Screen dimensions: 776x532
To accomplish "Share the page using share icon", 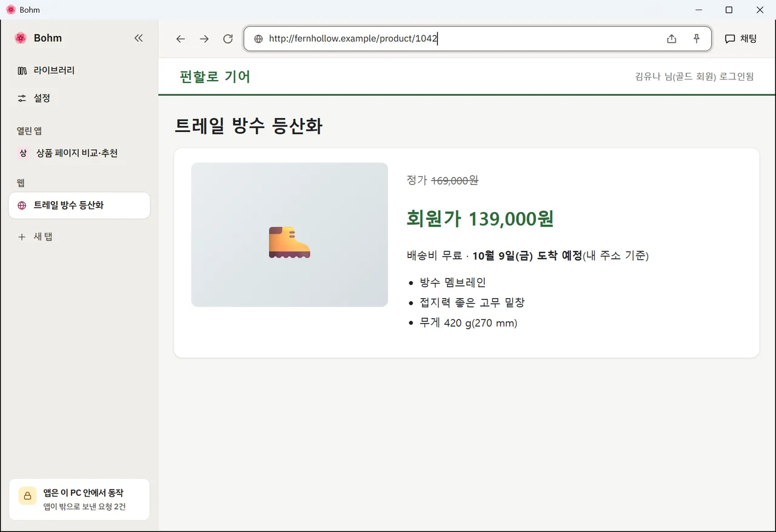I will click(672, 39).
